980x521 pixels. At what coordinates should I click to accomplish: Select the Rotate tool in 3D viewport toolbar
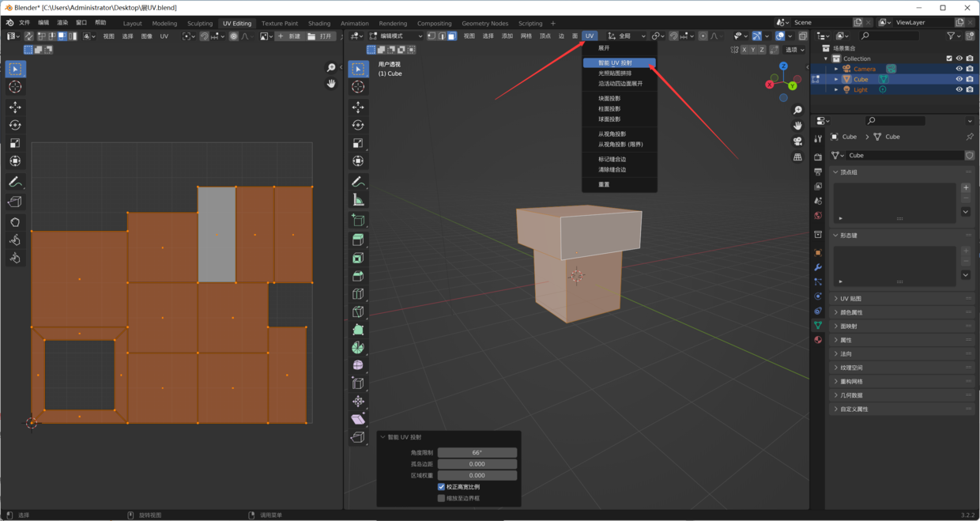point(358,125)
